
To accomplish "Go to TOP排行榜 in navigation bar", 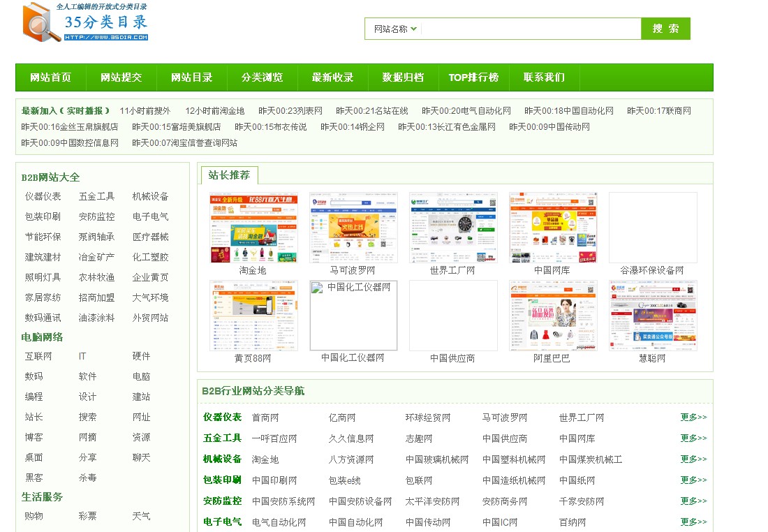I will click(x=473, y=77).
